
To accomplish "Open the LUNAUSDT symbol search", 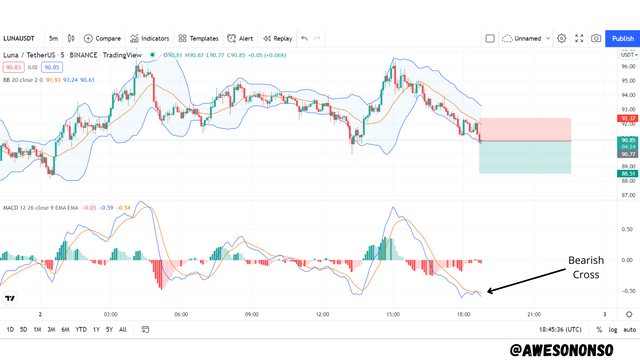I will (x=19, y=38).
